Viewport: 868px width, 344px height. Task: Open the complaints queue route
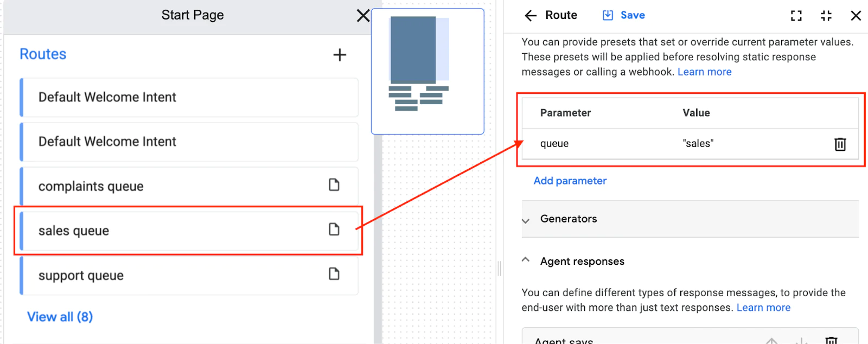pyautogui.click(x=189, y=186)
